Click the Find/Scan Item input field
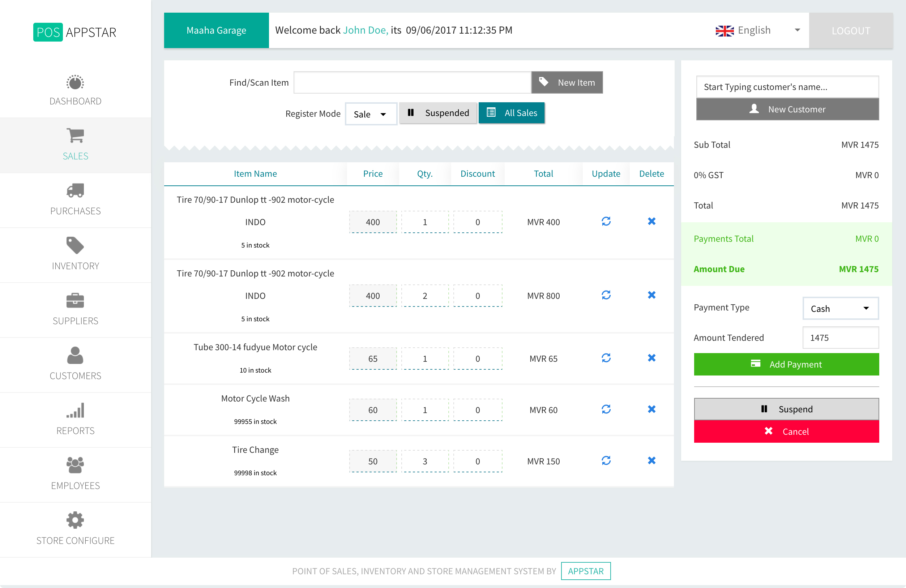 point(412,83)
